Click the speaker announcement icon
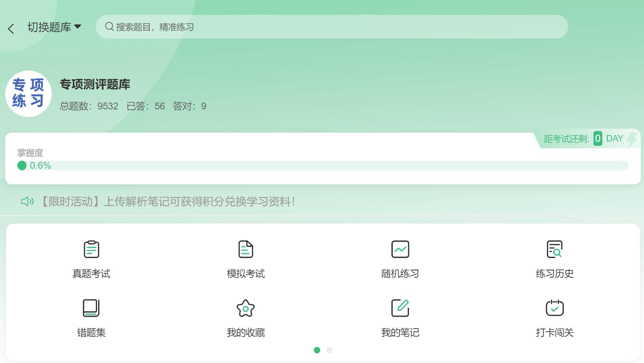 pyautogui.click(x=27, y=201)
